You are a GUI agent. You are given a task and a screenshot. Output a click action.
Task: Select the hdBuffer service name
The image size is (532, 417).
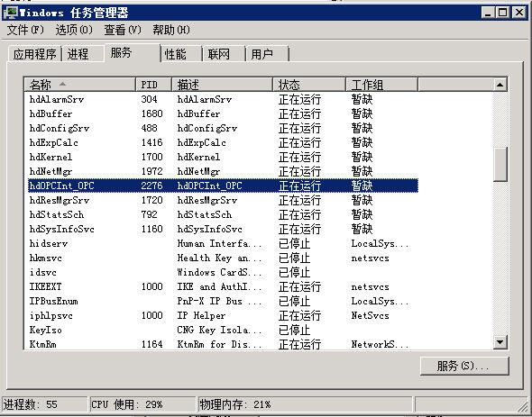[50, 113]
